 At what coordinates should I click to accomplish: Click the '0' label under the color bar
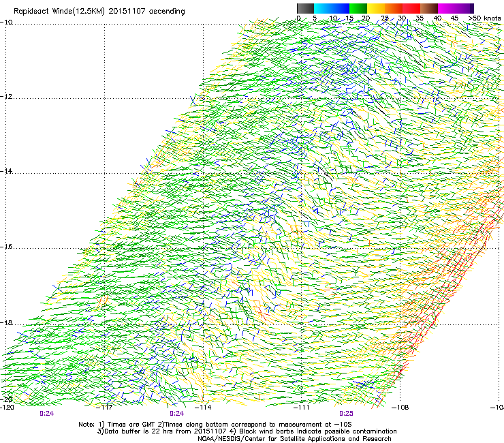point(298,18)
